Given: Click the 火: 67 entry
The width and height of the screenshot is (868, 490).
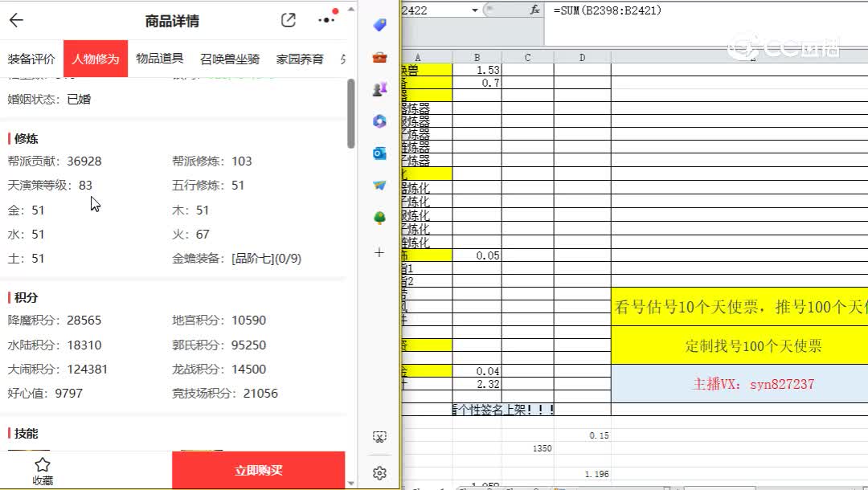Looking at the screenshot, I should 190,235.
